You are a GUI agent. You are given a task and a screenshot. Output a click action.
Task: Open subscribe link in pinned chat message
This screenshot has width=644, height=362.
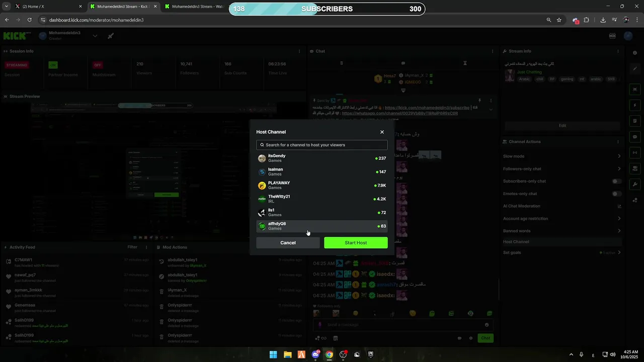(x=427, y=108)
